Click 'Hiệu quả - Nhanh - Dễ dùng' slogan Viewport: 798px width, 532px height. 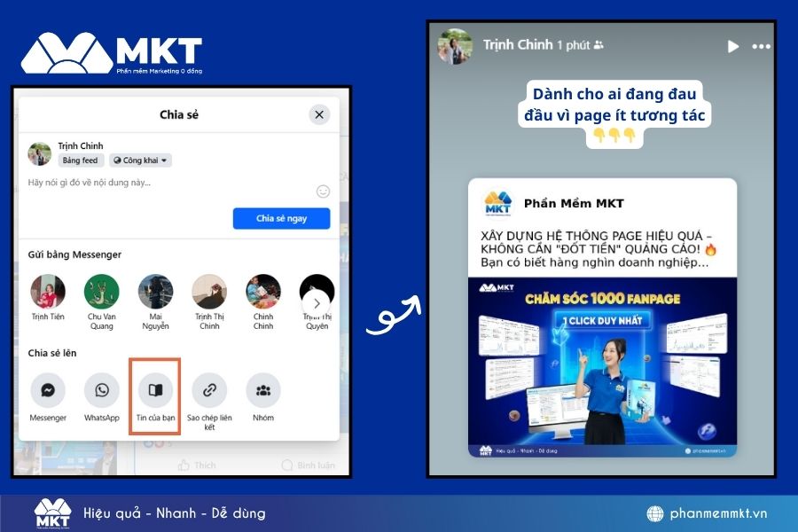point(175,512)
